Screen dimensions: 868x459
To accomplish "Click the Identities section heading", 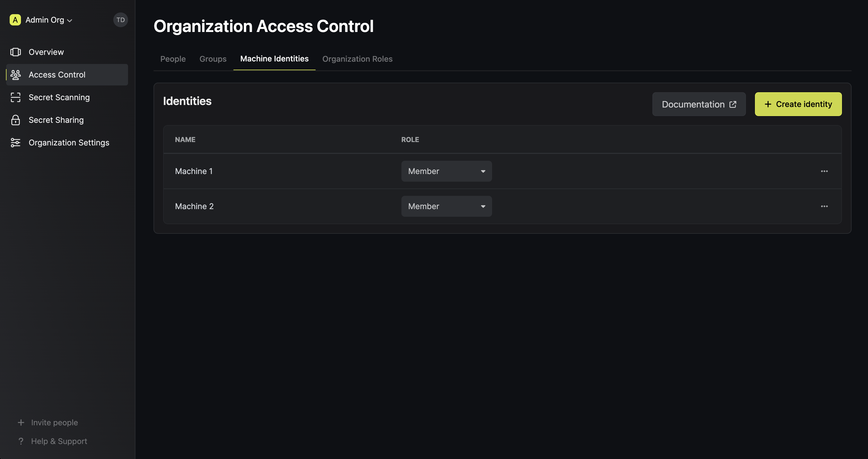I will [x=187, y=101].
